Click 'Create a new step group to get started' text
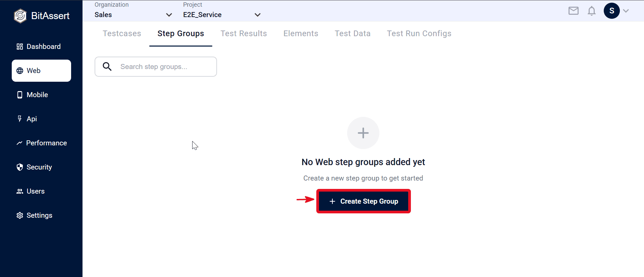644x277 pixels. pyautogui.click(x=363, y=178)
